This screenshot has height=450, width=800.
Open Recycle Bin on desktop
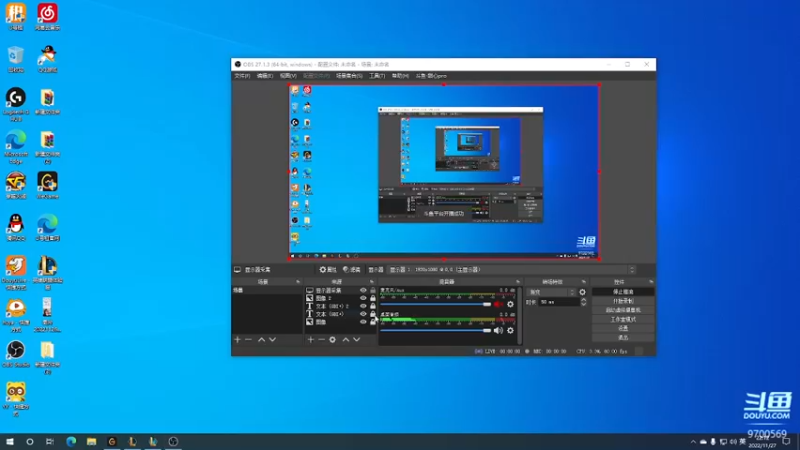point(16,59)
